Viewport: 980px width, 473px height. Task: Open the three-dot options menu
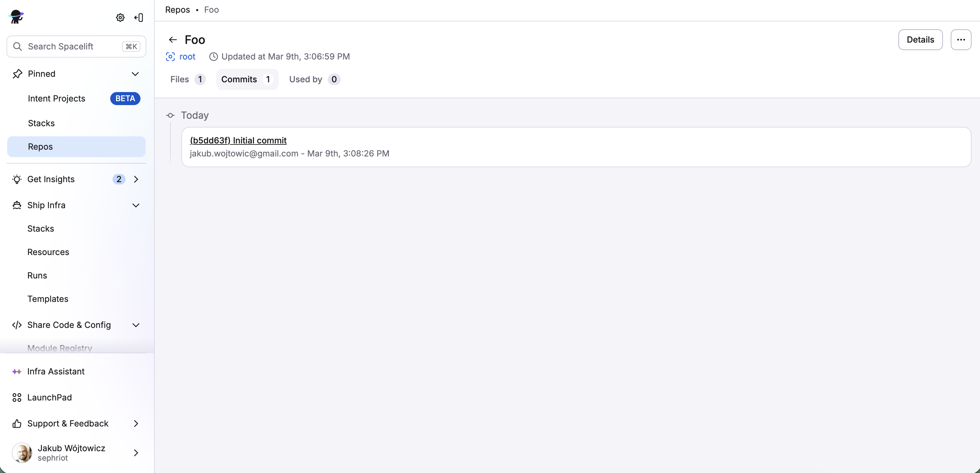(x=961, y=40)
